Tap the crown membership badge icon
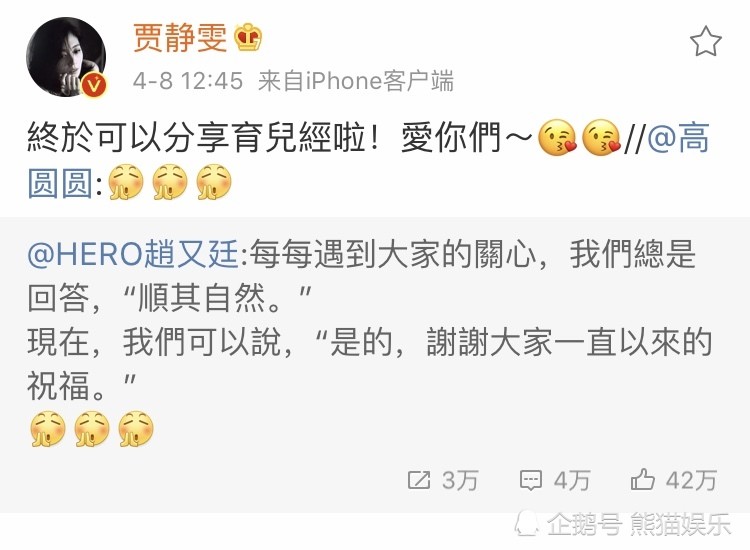This screenshot has width=750, height=550. (x=248, y=37)
